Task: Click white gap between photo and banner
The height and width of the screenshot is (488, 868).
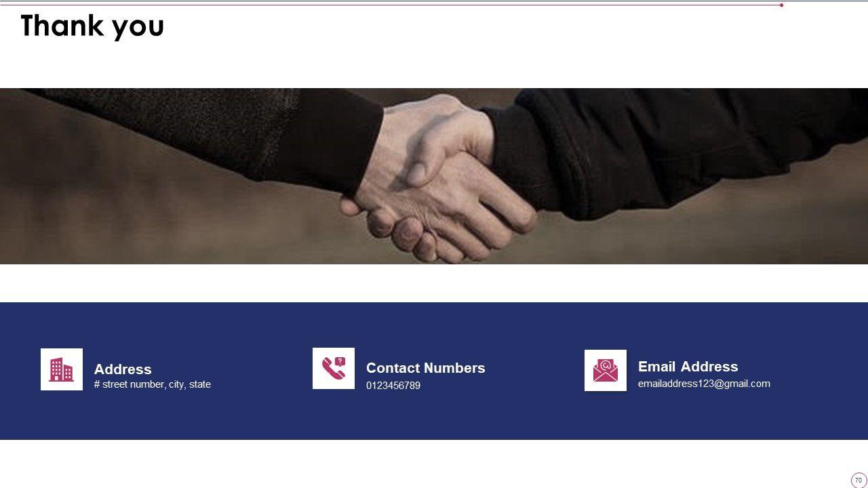Action: (434, 283)
